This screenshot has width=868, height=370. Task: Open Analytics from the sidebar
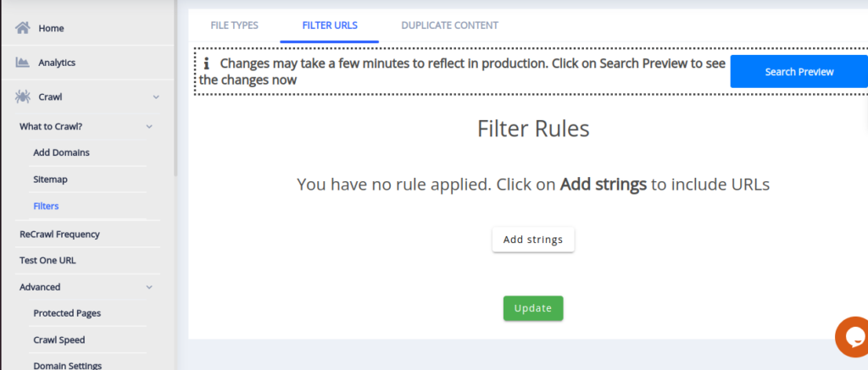pyautogui.click(x=57, y=63)
